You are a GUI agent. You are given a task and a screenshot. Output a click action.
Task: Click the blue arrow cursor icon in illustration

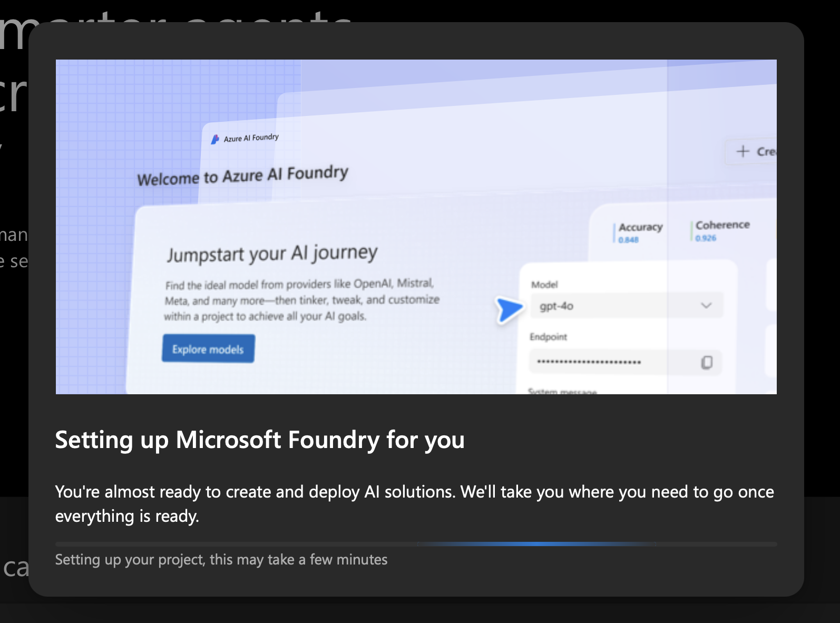click(x=509, y=309)
